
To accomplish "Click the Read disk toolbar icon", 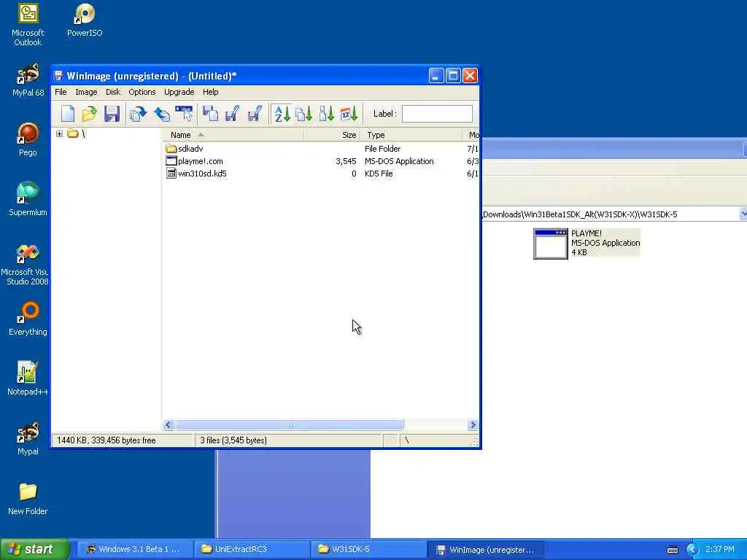I will [x=210, y=114].
